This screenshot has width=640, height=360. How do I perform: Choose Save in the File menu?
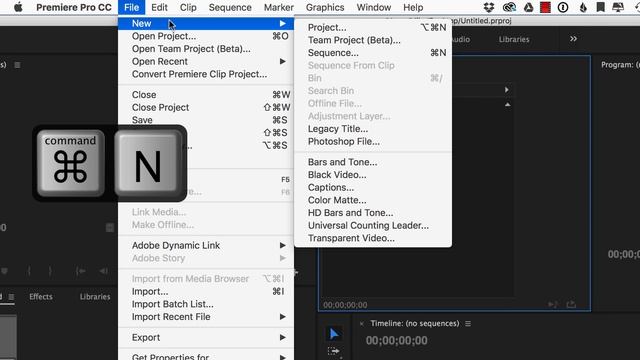pos(206,120)
